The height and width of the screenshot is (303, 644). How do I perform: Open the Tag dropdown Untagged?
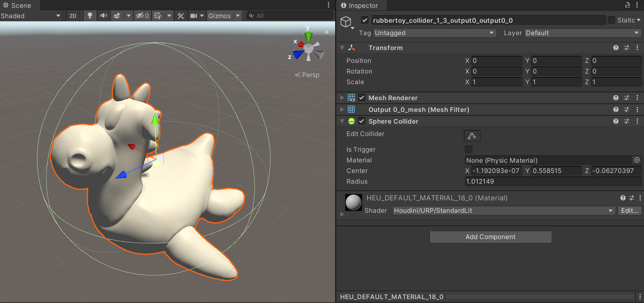click(434, 33)
